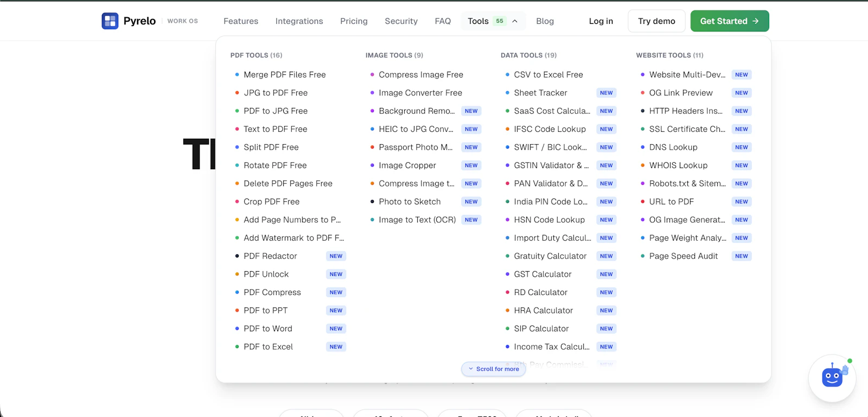Open Image Converter Free tool
Viewport: 868px width, 417px height.
point(420,93)
